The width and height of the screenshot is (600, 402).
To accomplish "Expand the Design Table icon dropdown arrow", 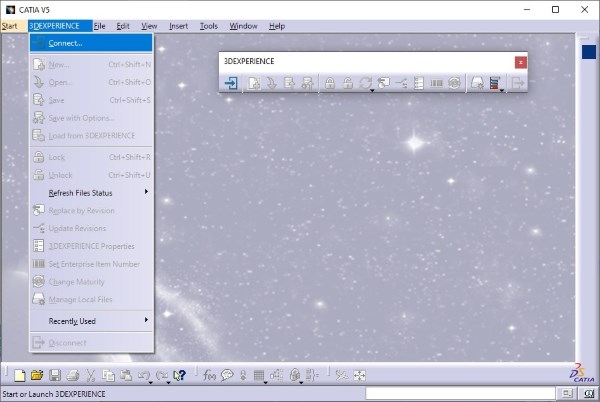I will [265, 382].
